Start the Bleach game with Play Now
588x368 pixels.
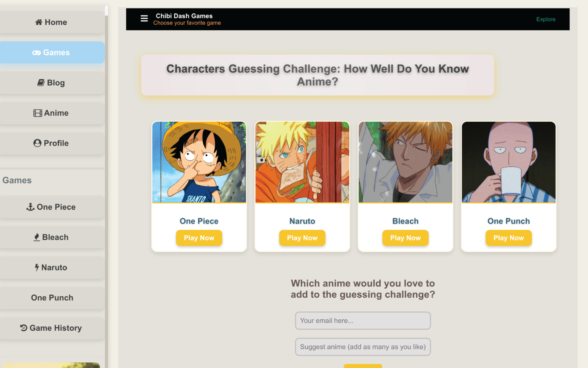405,238
